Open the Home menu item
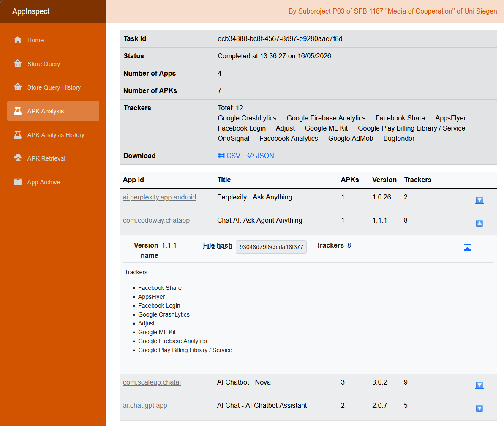Image resolution: width=504 pixels, height=426 pixels. pos(53,40)
